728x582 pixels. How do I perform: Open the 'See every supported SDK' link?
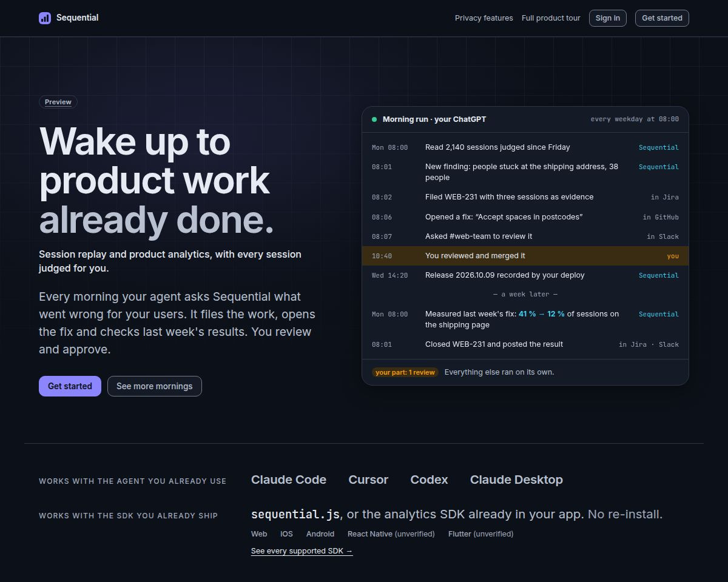click(x=302, y=551)
